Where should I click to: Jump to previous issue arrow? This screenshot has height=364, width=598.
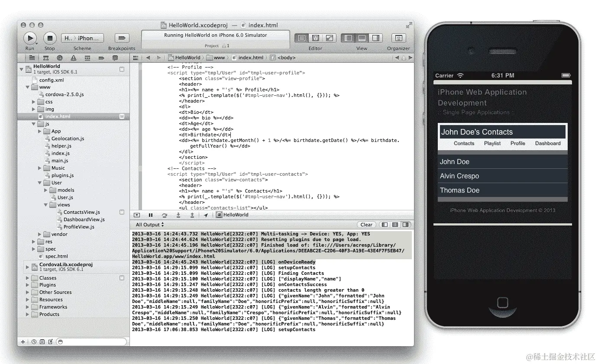click(396, 58)
